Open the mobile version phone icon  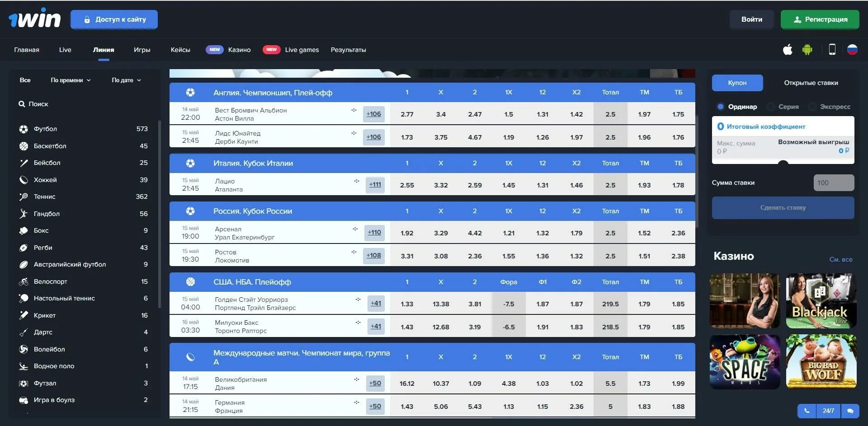point(832,50)
